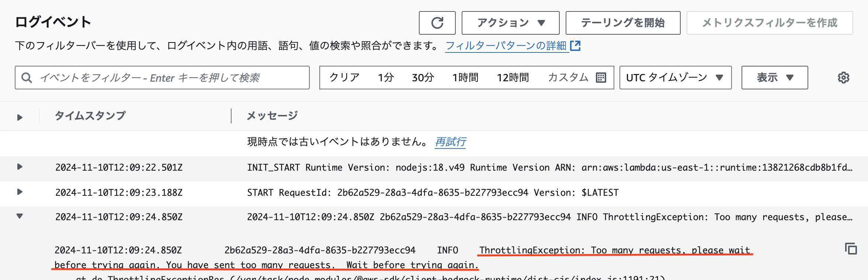868x280 pixels.
Task: Select the 30分 time range
Action: [x=423, y=78]
